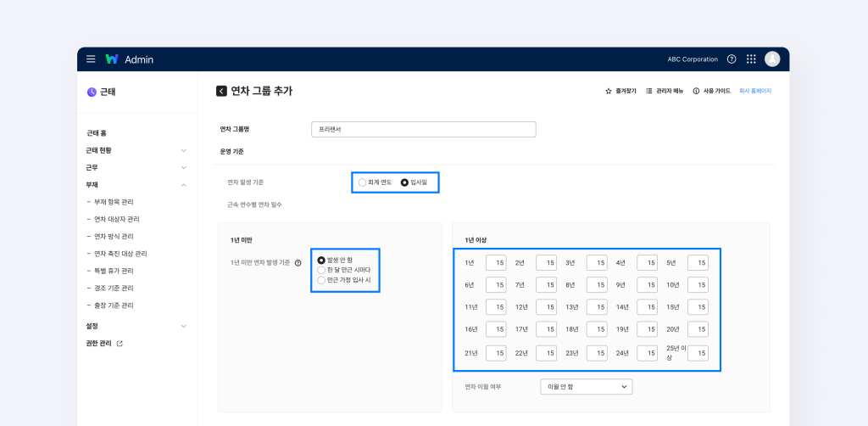Click the 1년 annual leave days field
868x426 pixels.
(496, 262)
